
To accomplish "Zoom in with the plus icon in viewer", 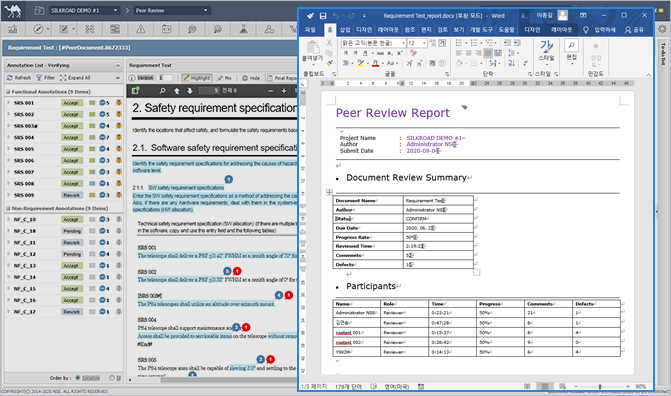I will 284,91.
